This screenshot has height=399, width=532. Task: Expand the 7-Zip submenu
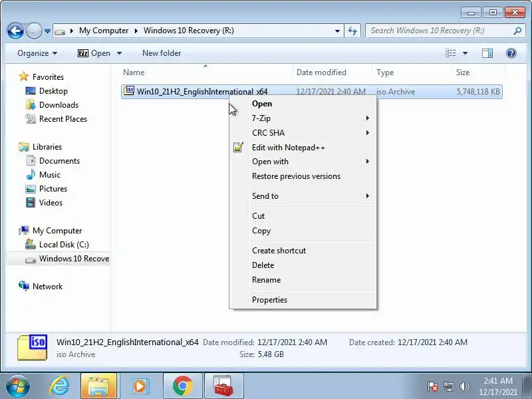tap(303, 118)
